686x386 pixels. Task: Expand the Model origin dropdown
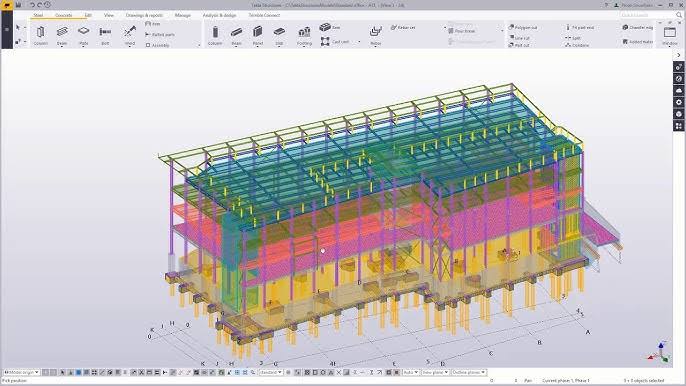click(21, 372)
